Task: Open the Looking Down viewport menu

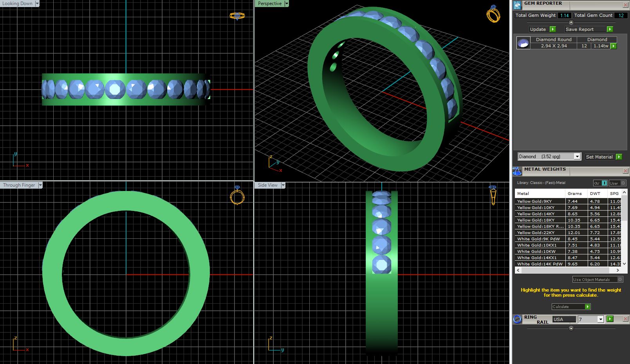Action: point(37,4)
